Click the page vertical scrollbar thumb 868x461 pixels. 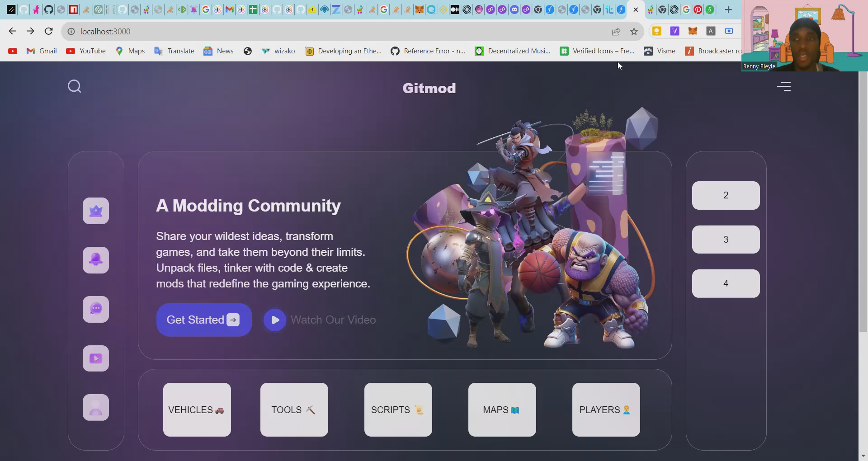coord(863,202)
